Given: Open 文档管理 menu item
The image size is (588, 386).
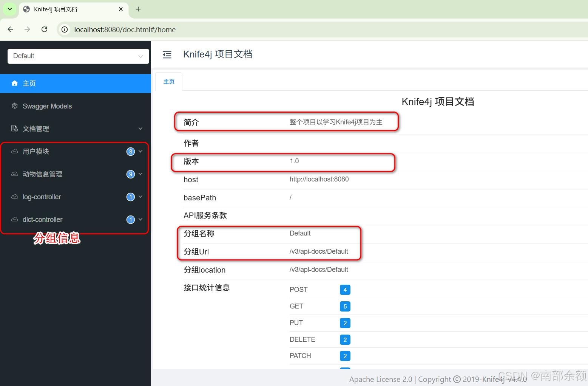Looking at the screenshot, I should (x=76, y=129).
